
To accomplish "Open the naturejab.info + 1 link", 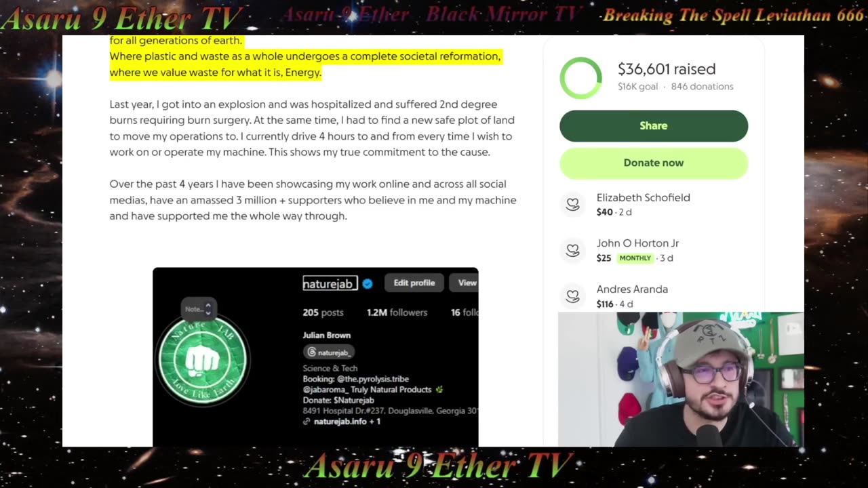I will tap(347, 422).
